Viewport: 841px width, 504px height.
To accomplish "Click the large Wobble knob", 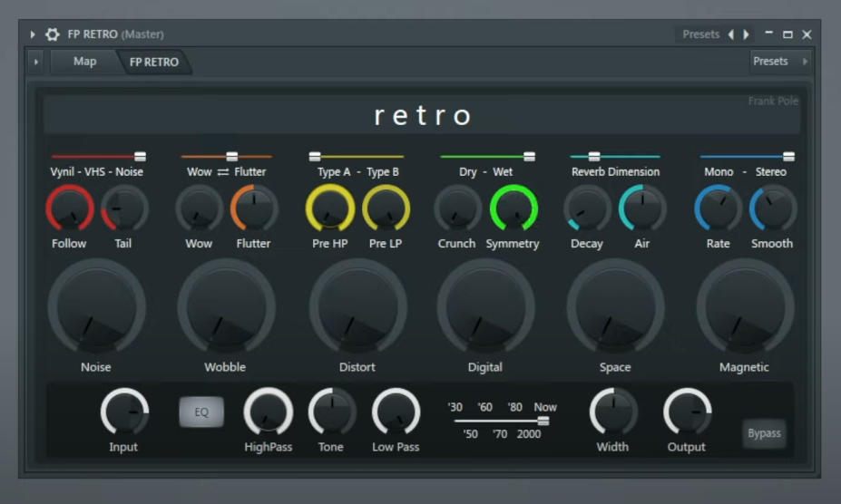I will pos(226,307).
